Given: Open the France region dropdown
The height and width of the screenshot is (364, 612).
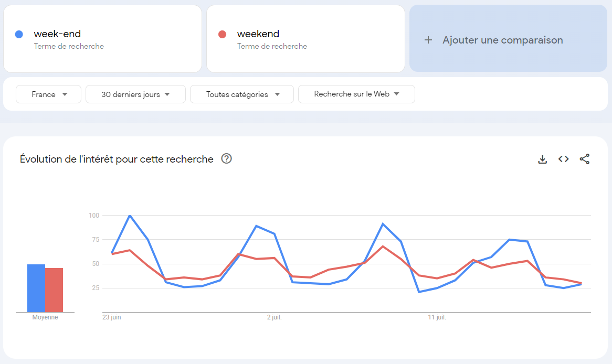Looking at the screenshot, I should [x=48, y=94].
